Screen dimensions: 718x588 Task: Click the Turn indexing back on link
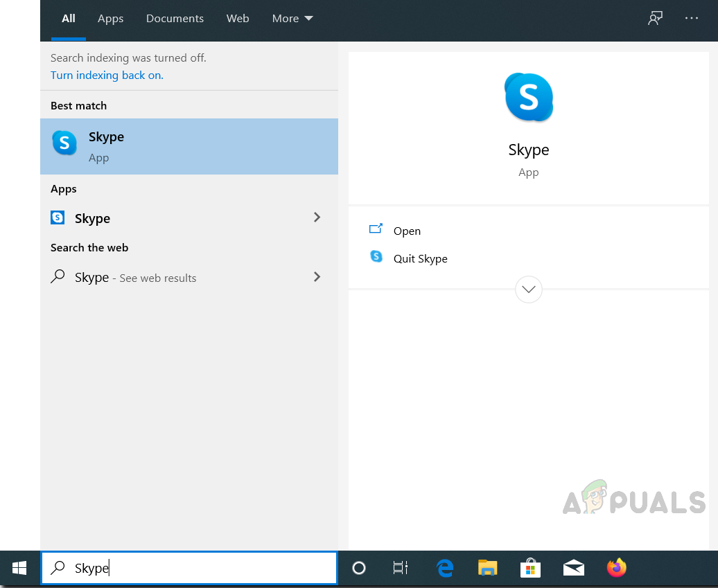(x=107, y=75)
